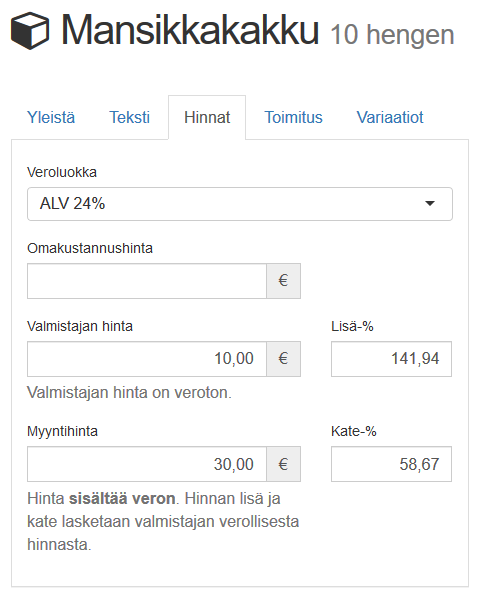Click the Lisä-% field showing 141,94
The image size is (482, 602).
(x=391, y=359)
